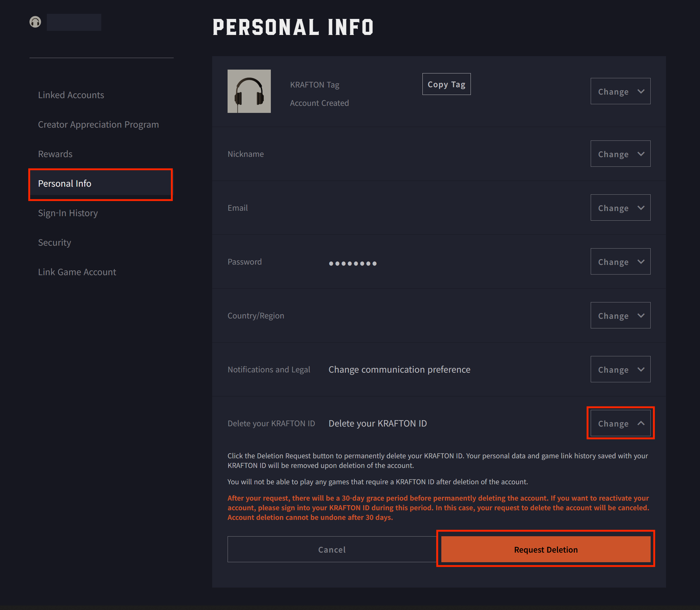Click the PERSONAL INFO page heading
The width and height of the screenshot is (700, 610).
[x=293, y=27]
